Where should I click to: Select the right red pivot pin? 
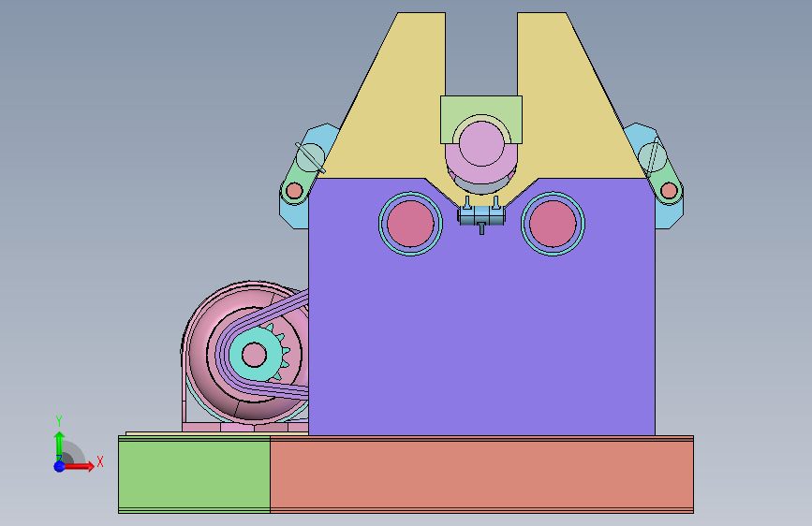669,191
